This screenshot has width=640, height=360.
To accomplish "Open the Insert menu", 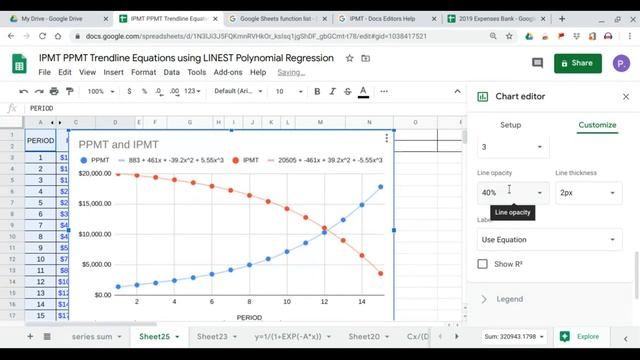I will [113, 72].
